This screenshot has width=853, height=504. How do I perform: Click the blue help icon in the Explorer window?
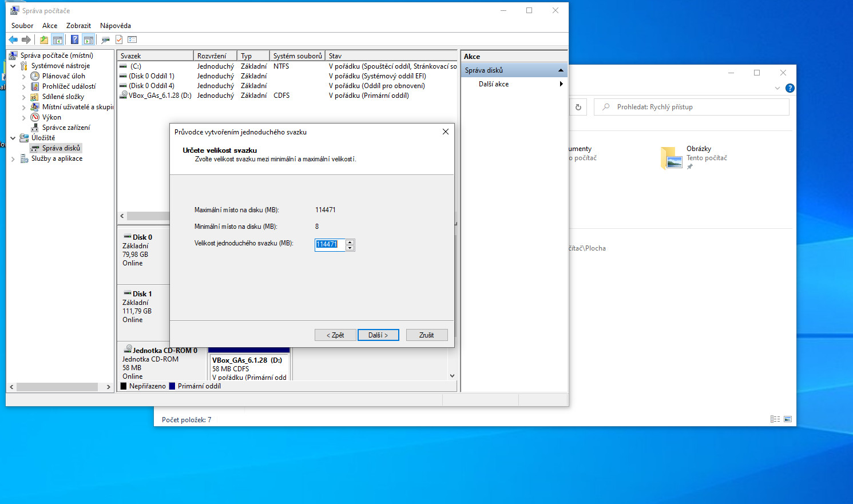(790, 88)
